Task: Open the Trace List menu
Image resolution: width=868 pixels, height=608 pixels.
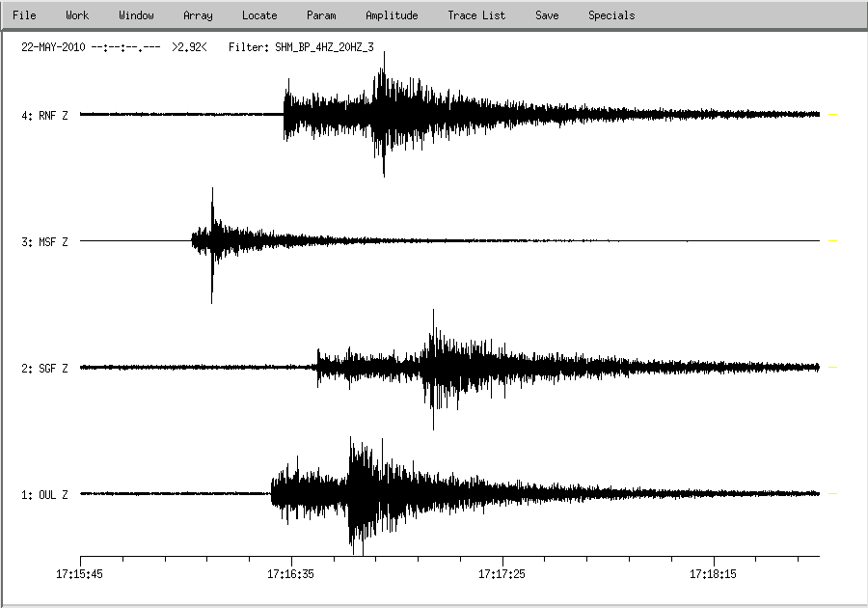Action: 476,15
